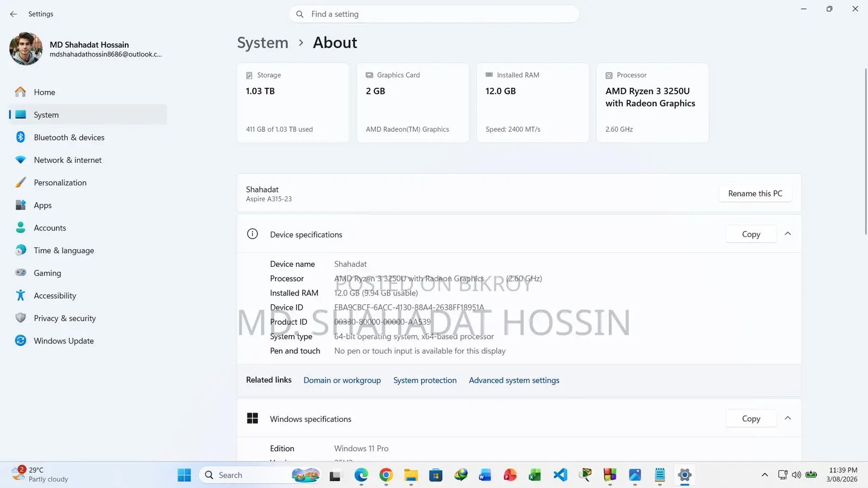Open Advanced system settings link
The width and height of the screenshot is (868, 488).
tap(514, 381)
